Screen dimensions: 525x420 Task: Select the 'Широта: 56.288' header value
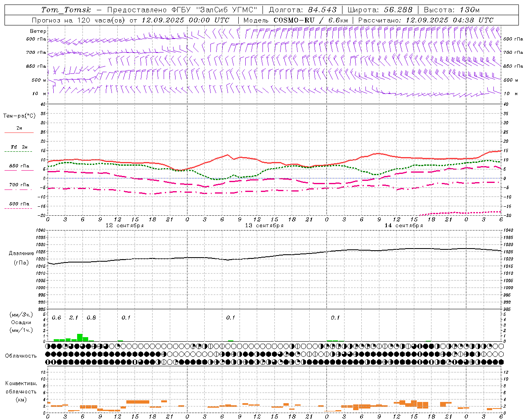pos(379,10)
